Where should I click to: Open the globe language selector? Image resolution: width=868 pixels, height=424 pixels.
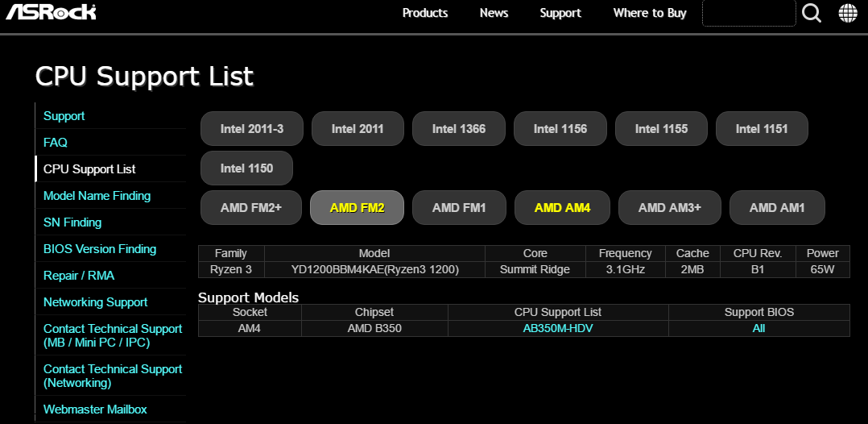point(848,13)
